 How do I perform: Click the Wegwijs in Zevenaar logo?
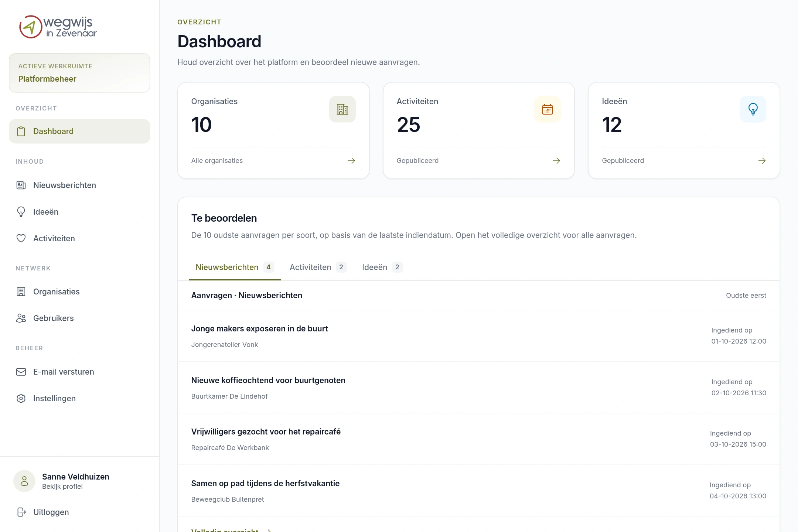click(58, 27)
